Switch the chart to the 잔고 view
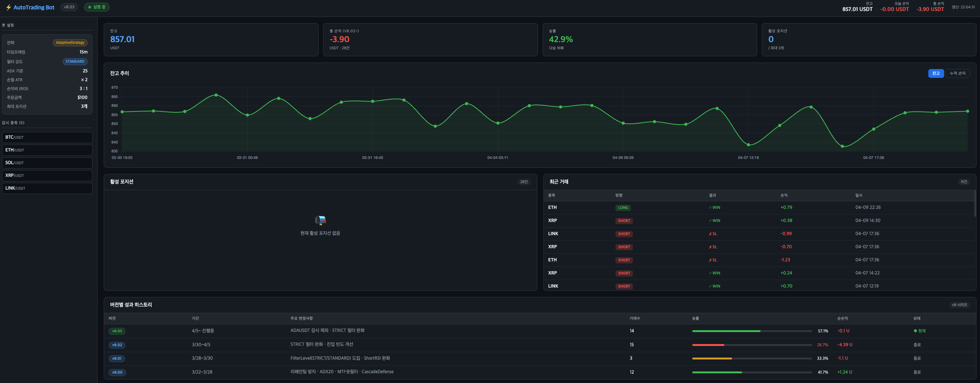Screen dimensions: 980x383 point(936,73)
